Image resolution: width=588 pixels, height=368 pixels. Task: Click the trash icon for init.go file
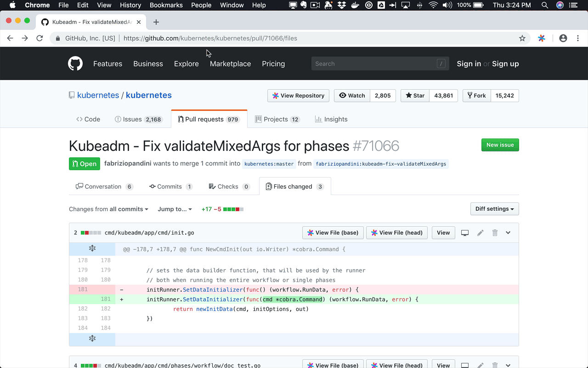pos(495,233)
